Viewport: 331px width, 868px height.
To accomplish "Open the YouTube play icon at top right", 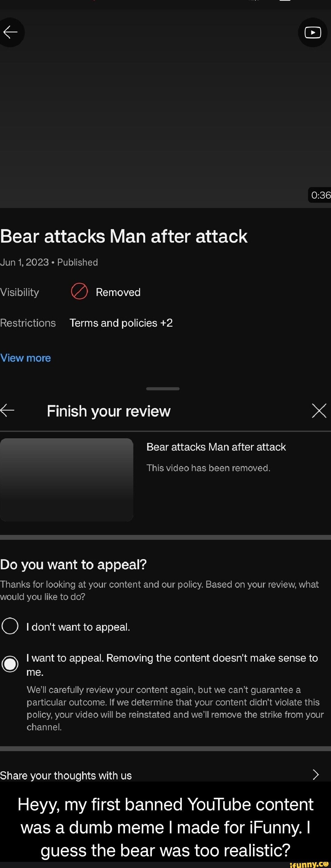I will (x=313, y=32).
